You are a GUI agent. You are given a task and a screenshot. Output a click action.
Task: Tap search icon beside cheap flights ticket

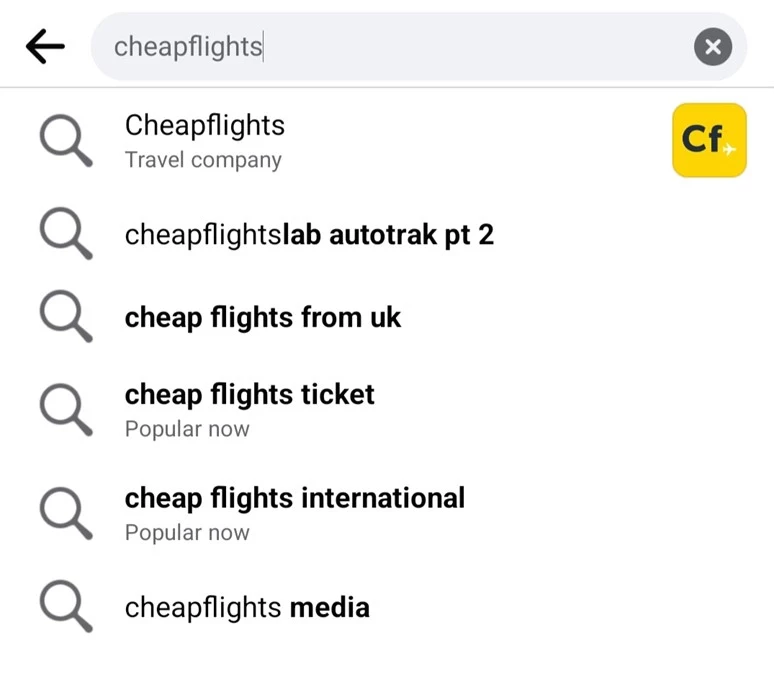[66, 410]
